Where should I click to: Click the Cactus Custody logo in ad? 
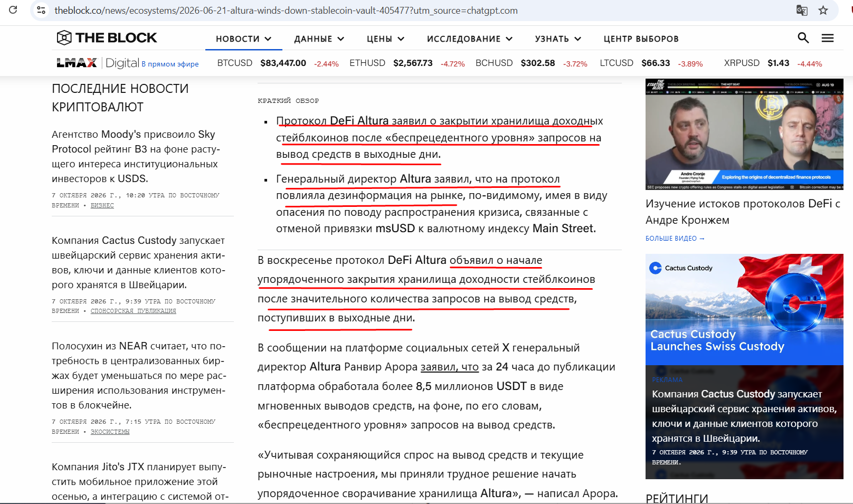[681, 268]
